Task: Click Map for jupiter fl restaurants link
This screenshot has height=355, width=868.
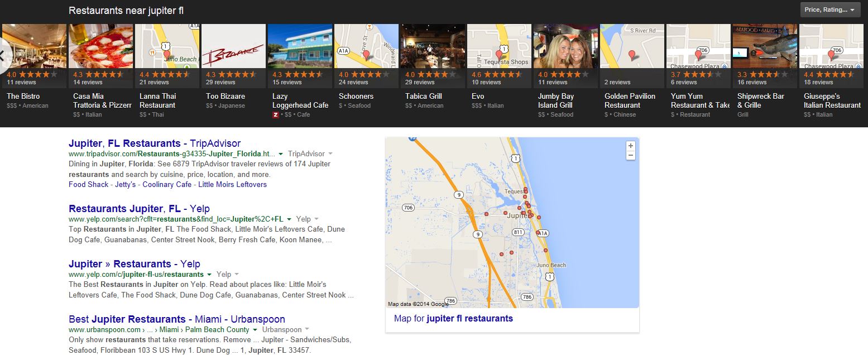Action: click(x=453, y=319)
